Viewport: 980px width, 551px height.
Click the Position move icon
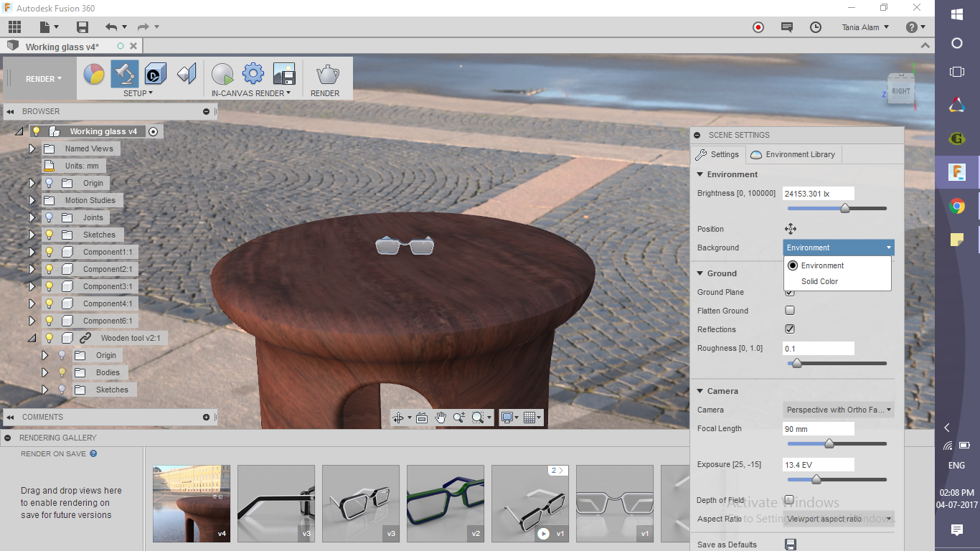[x=790, y=229]
